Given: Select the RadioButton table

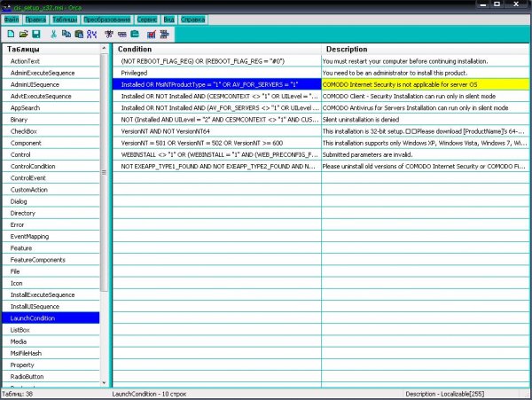Looking at the screenshot, I should coord(51,377).
